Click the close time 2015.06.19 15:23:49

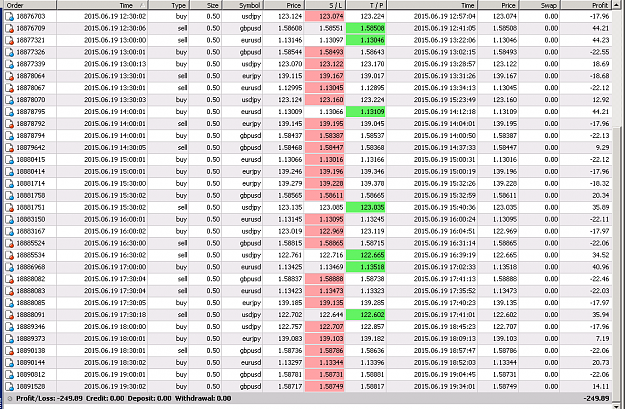tap(444, 100)
